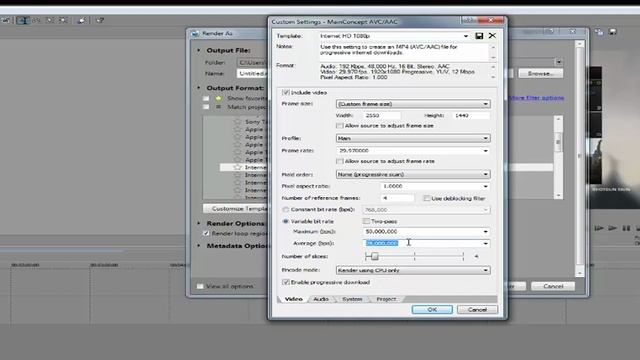Click the template list scrollbar in Render As
Screen dimensions: 640x360
click(x=558, y=158)
